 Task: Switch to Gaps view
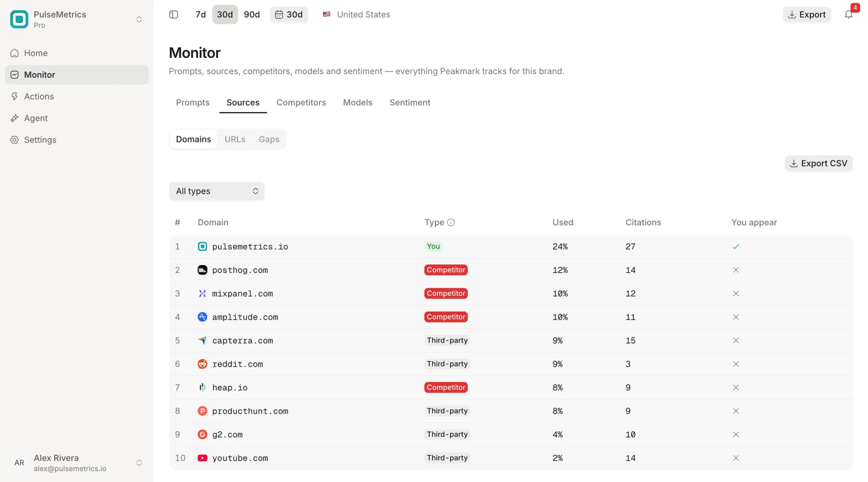pos(269,139)
